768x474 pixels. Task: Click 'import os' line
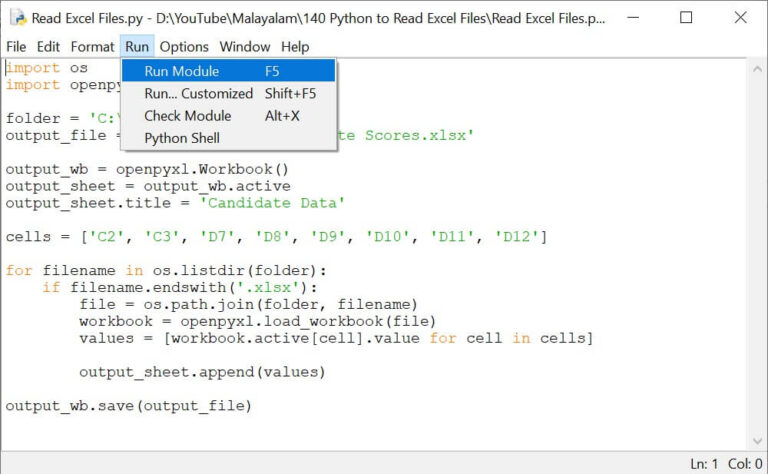47,68
